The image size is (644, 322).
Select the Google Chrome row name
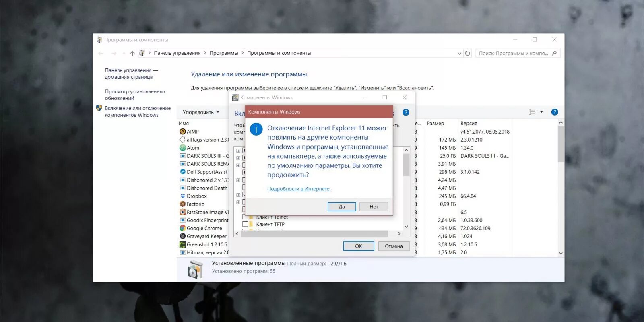pyautogui.click(x=204, y=228)
